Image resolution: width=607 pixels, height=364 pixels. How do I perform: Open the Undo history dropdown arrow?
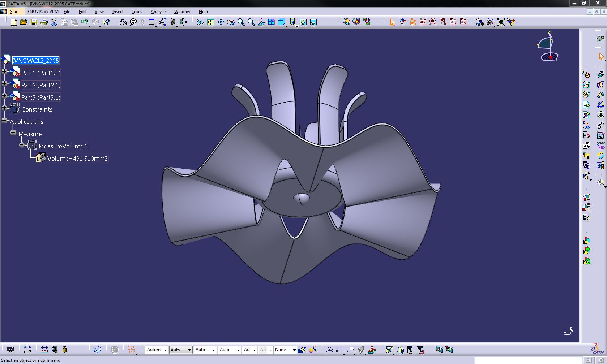[89, 26]
